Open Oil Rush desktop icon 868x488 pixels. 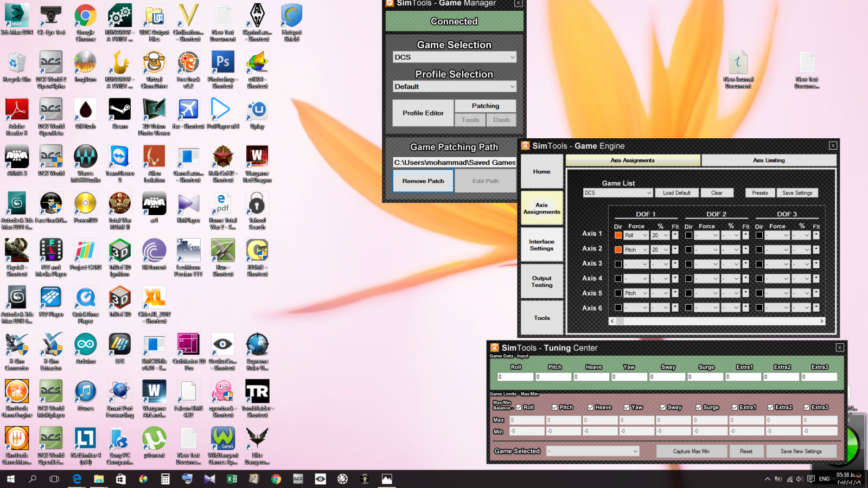point(86,114)
